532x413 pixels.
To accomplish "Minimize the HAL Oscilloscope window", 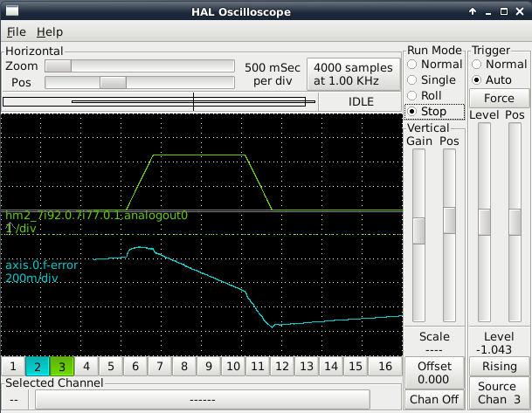I will coord(488,12).
